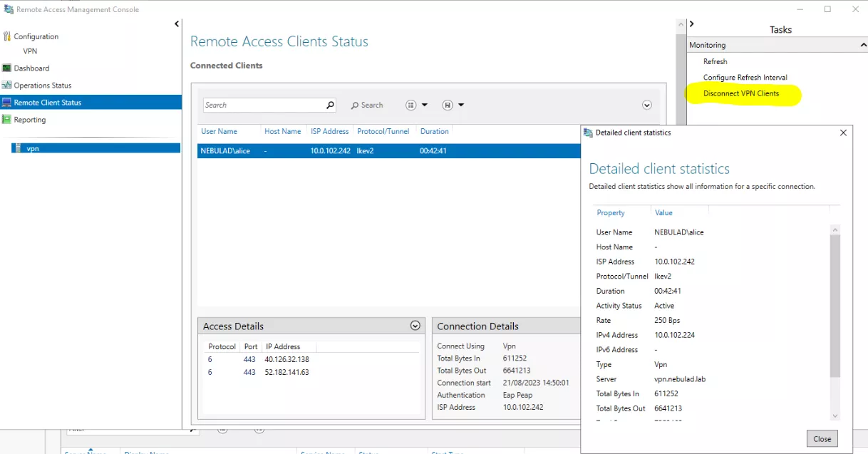Open Configure Refresh Interval
868x454 pixels.
click(x=745, y=78)
